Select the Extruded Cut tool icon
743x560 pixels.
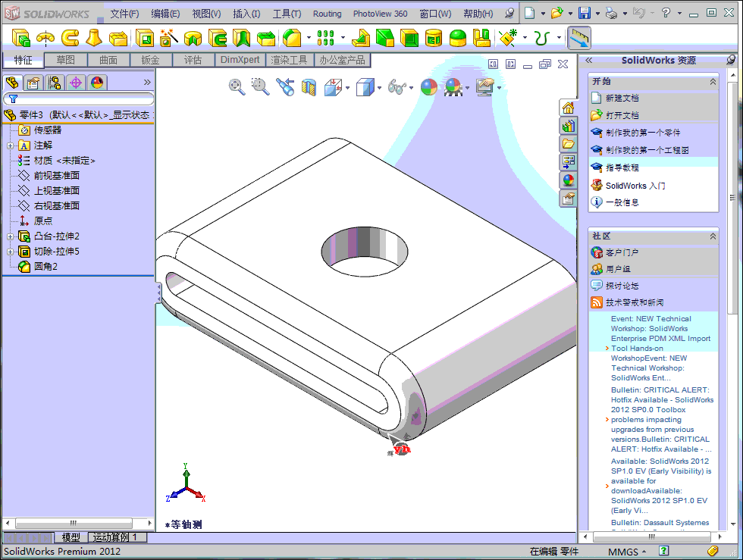coord(145,38)
